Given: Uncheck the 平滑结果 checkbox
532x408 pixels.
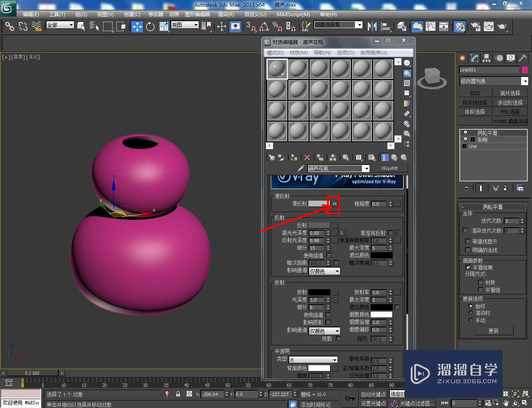Looking at the screenshot, I should [468, 268].
